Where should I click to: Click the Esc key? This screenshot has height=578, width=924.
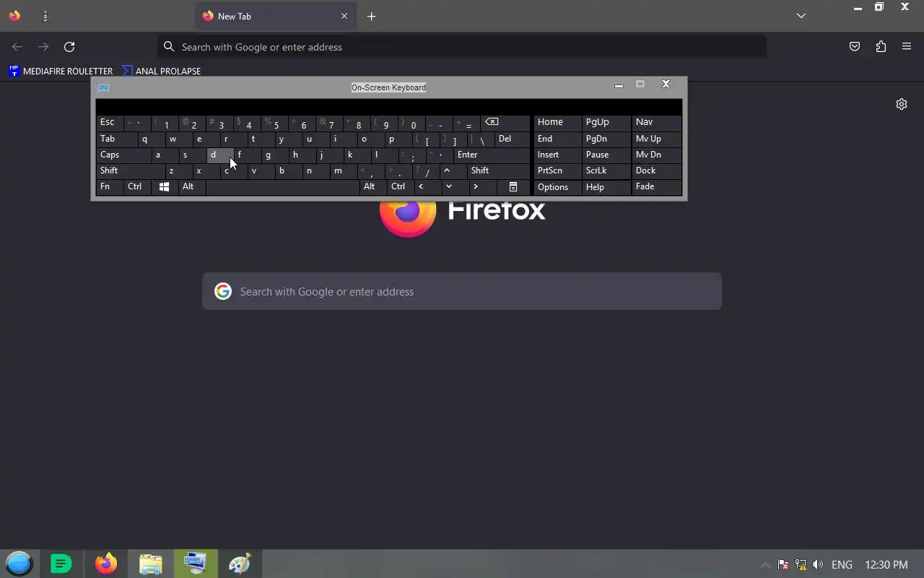[x=110, y=122]
